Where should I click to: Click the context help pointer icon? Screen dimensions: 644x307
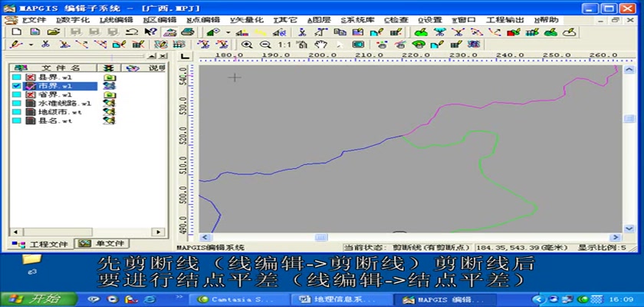tap(150, 32)
